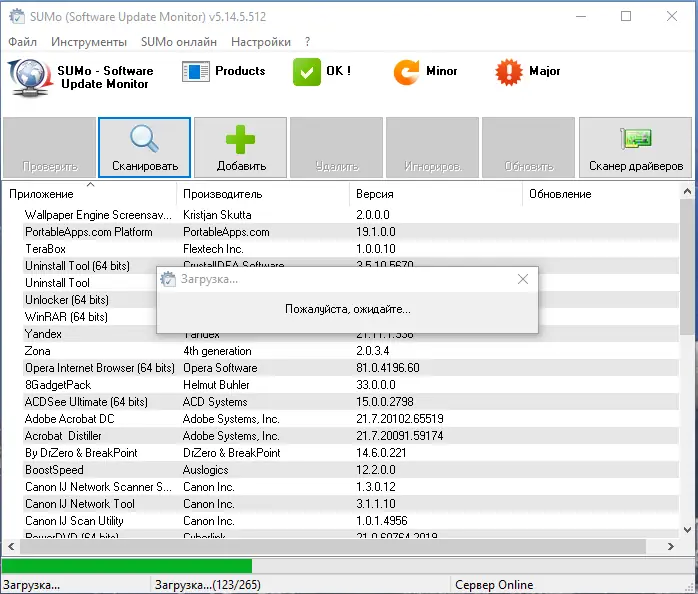Click the SUMo title bar app icon
Viewport: 698px width, 594px height.
pos(17,16)
